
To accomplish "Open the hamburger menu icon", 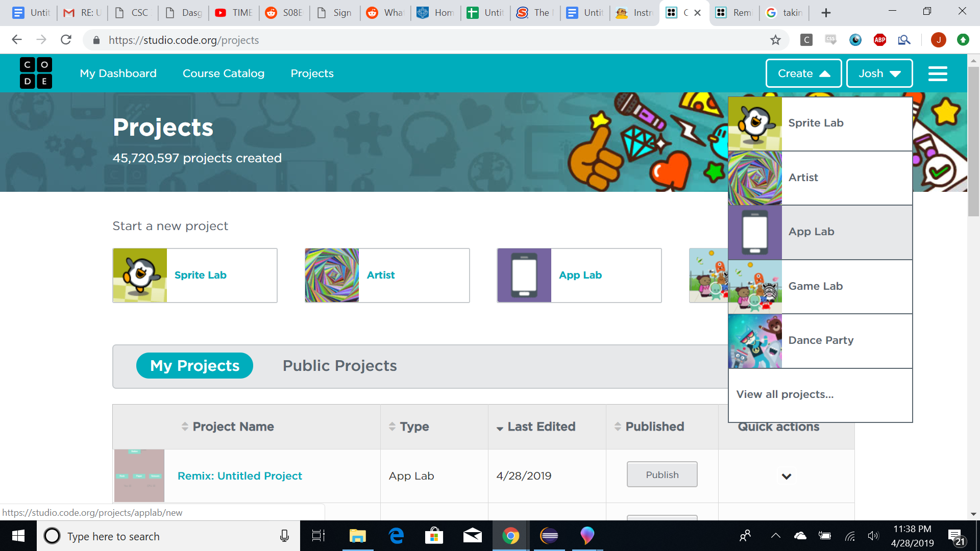I will [x=938, y=73].
